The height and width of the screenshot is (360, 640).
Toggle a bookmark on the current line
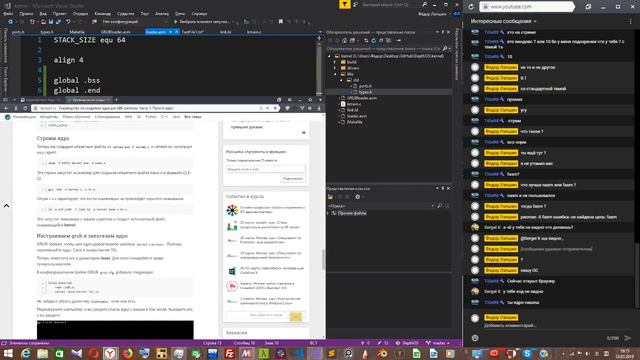tap(280, 22)
